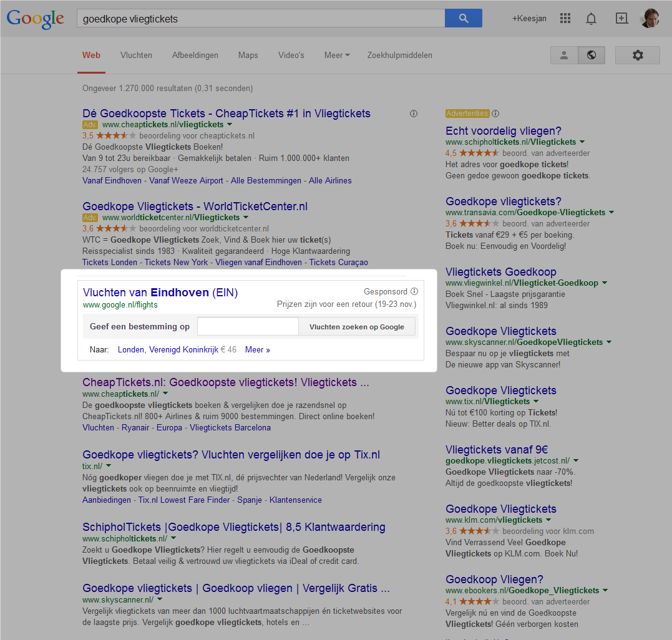Click the blue search magnifier button
The height and width of the screenshot is (640, 672).
tap(463, 18)
